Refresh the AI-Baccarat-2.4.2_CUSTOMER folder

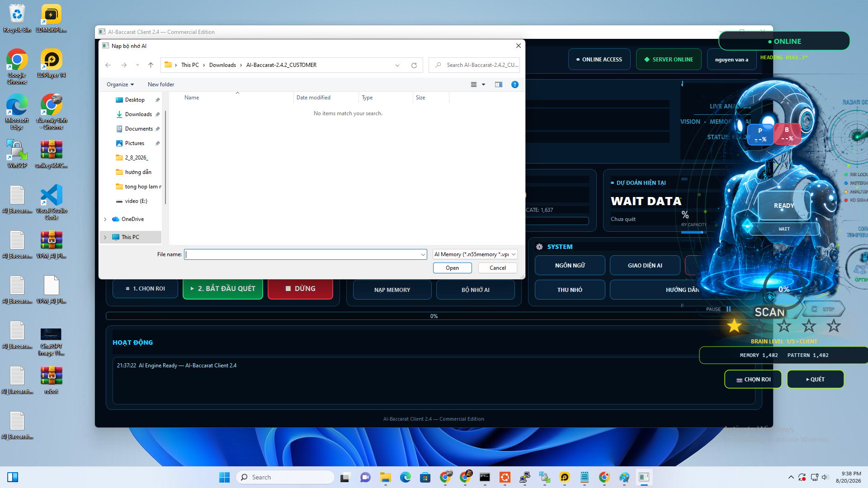tap(414, 65)
